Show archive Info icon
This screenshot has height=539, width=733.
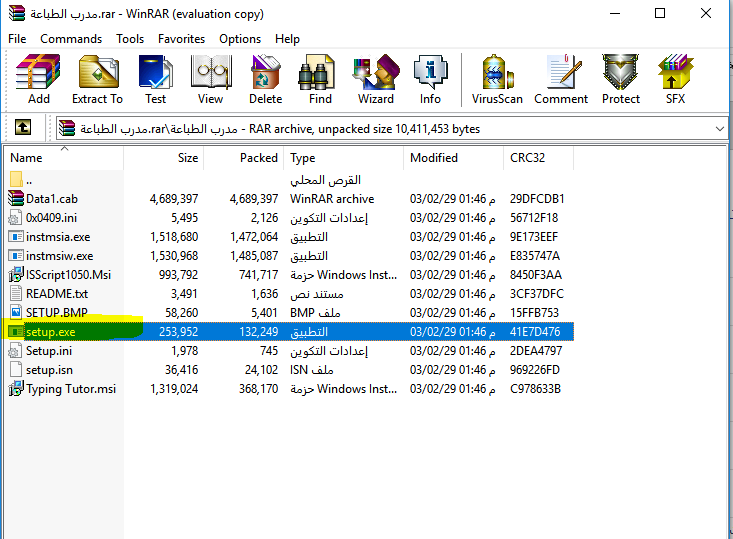(x=431, y=72)
